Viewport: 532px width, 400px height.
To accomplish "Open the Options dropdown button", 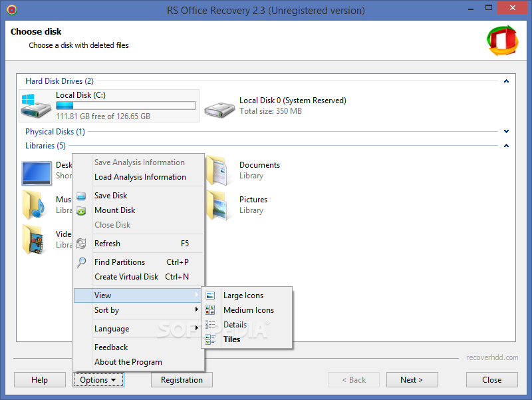I will click(x=98, y=379).
